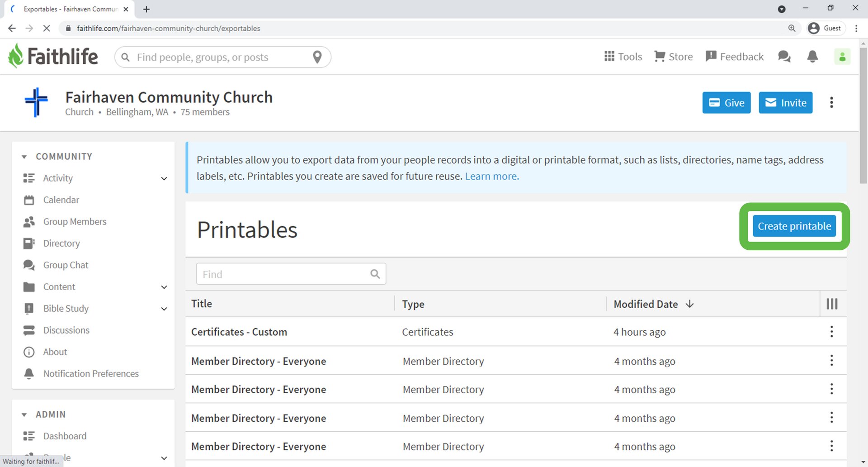This screenshot has height=467, width=868.
Task: Open Group Chat in sidebar
Action: [66, 265]
